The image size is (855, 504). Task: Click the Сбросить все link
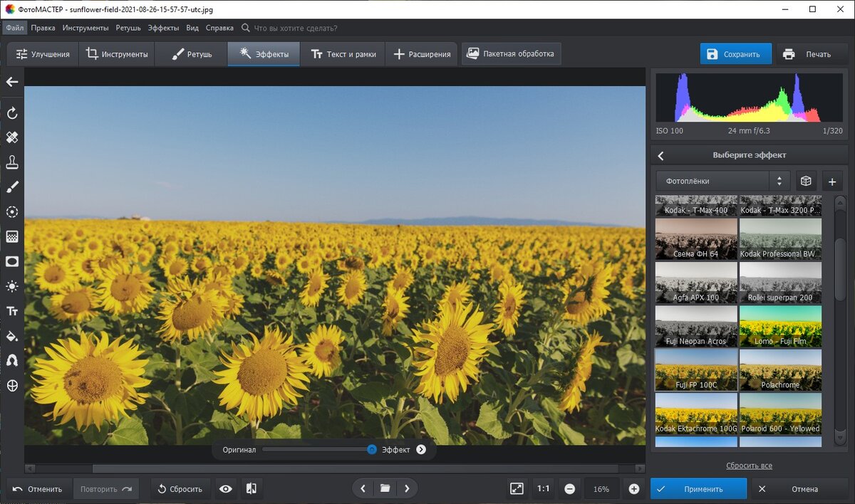(749, 466)
